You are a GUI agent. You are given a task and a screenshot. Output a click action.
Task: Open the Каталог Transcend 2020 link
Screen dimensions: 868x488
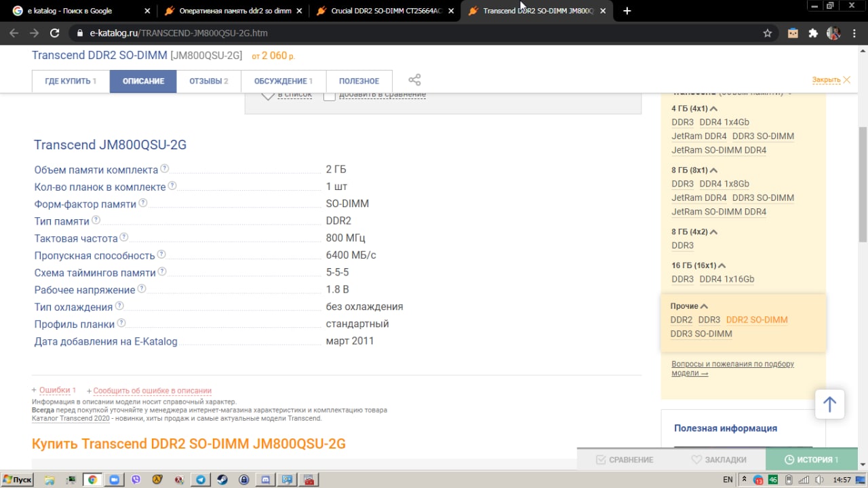coord(71,418)
